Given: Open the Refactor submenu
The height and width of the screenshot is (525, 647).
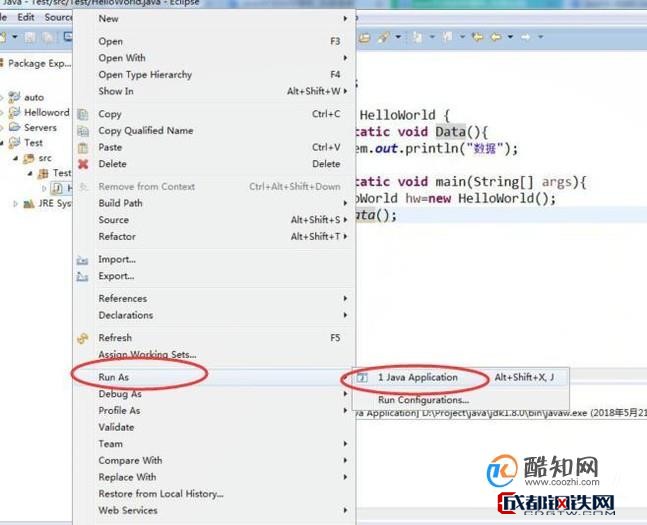Looking at the screenshot, I should (x=215, y=236).
